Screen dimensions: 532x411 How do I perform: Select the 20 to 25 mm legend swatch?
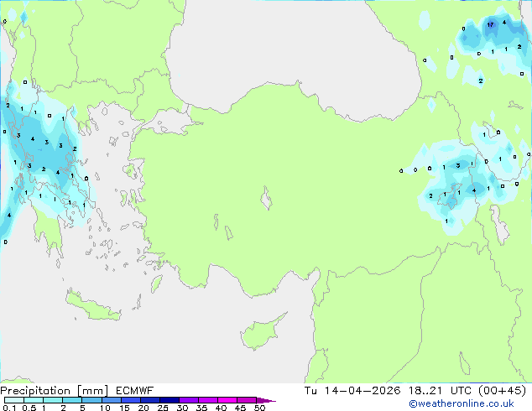(150, 400)
